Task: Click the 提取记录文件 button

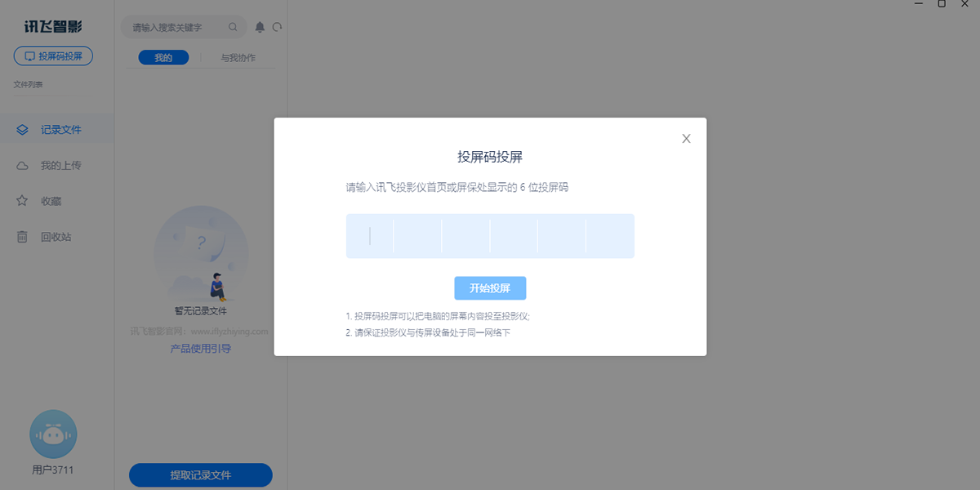Action: click(200, 475)
